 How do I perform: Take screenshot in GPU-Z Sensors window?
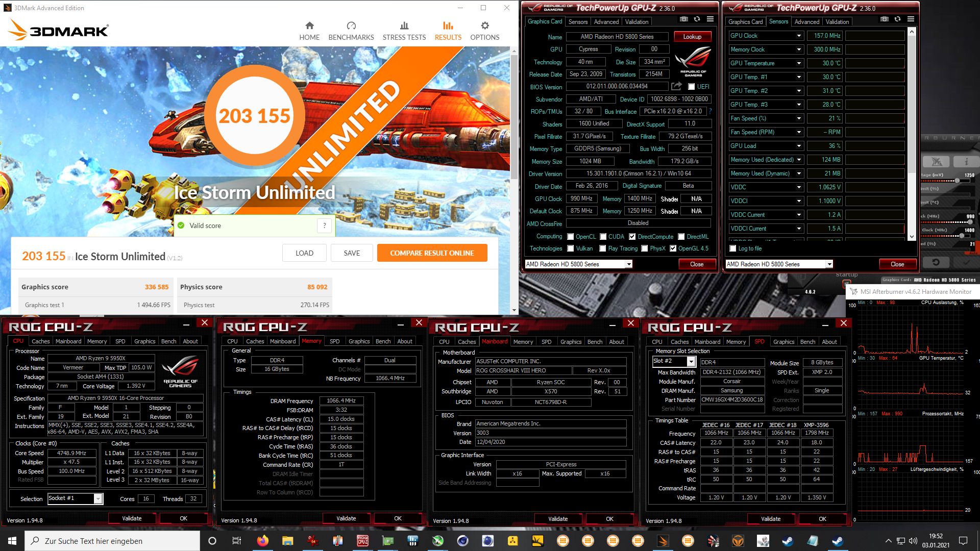(884, 19)
